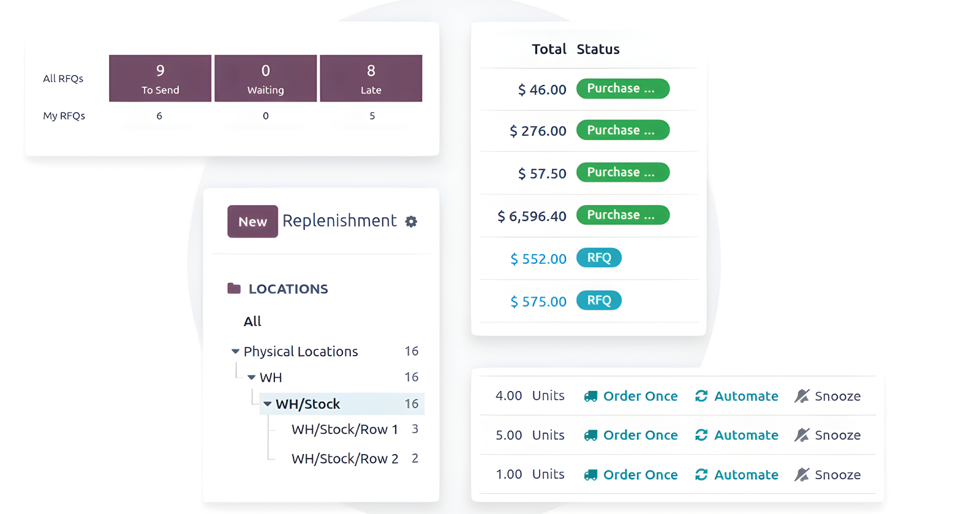This screenshot has width=980, height=514.
Task: Click the Automate refresh icon on the 5.00 Units row
Action: tap(701, 435)
